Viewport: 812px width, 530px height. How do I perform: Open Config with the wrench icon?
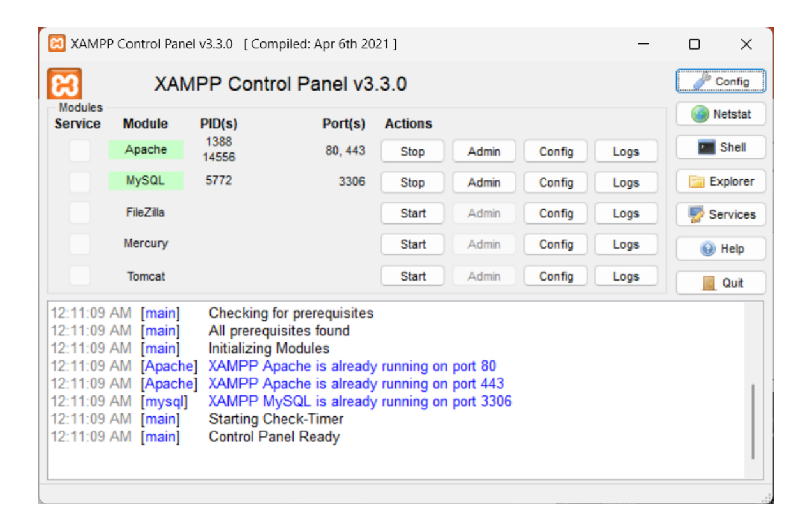(x=720, y=82)
